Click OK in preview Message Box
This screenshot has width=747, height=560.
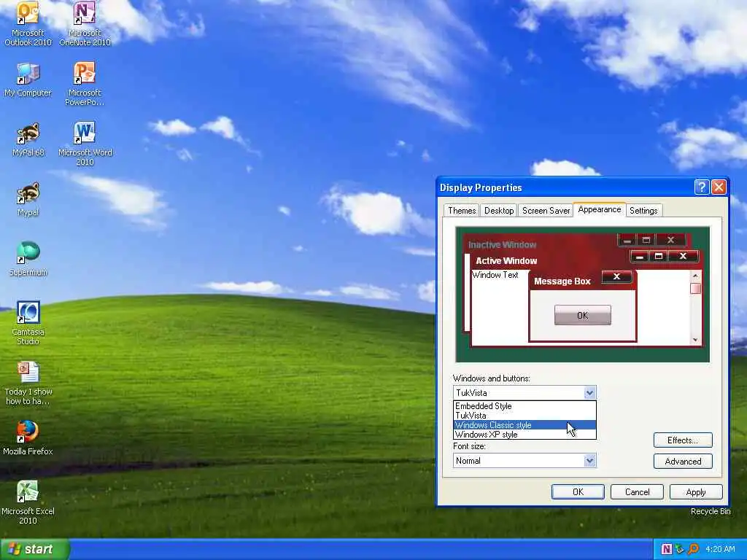(x=583, y=315)
